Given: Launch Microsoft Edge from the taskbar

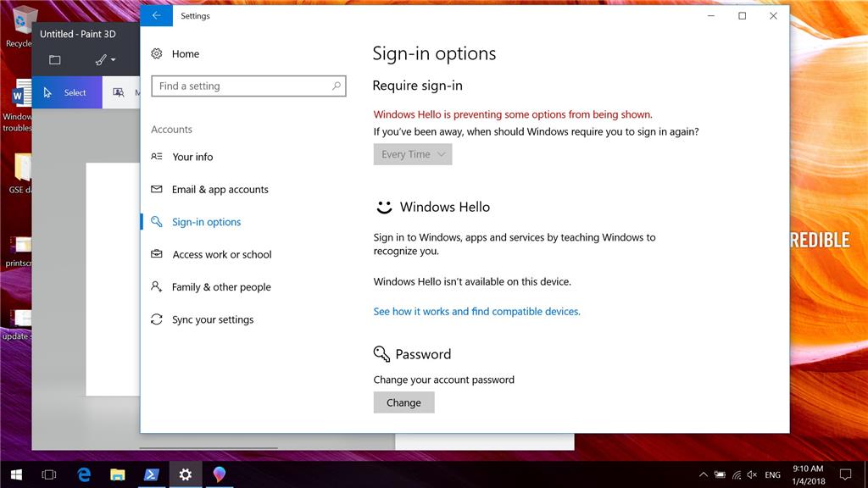Looking at the screenshot, I should click(x=84, y=474).
